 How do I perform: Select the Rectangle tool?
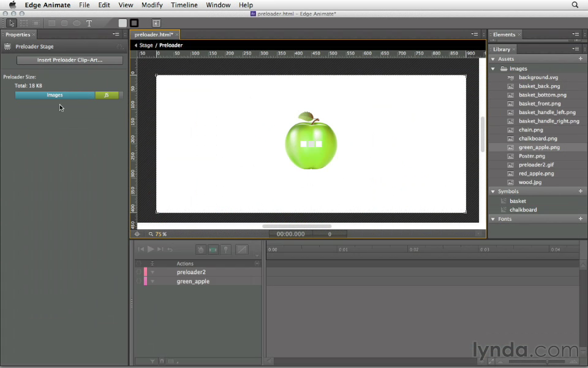tap(51, 23)
